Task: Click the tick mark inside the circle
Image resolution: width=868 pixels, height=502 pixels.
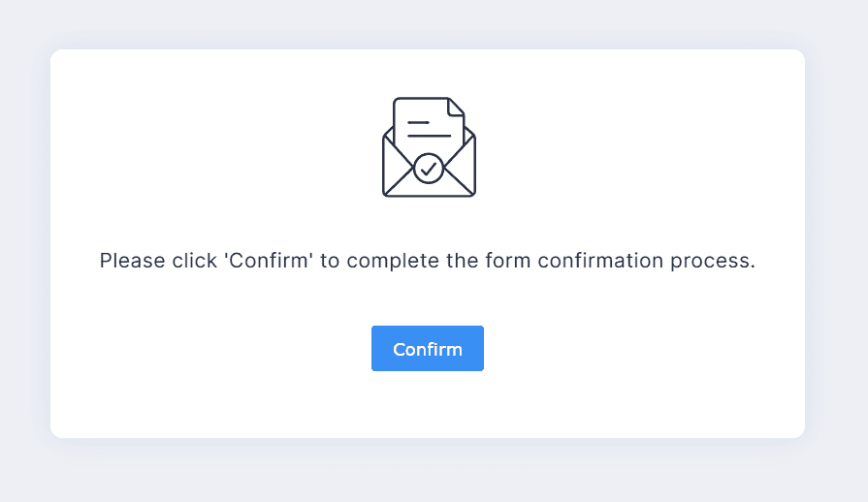Action: click(429, 169)
